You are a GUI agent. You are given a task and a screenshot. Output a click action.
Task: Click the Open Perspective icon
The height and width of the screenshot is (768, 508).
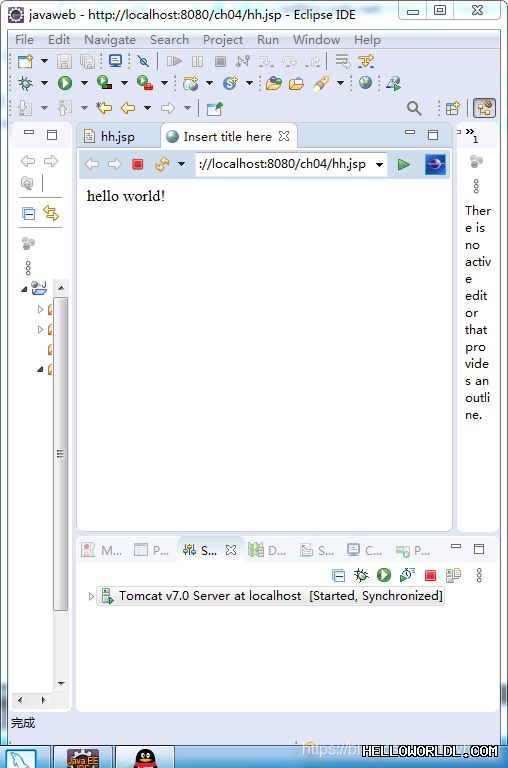pyautogui.click(x=452, y=108)
